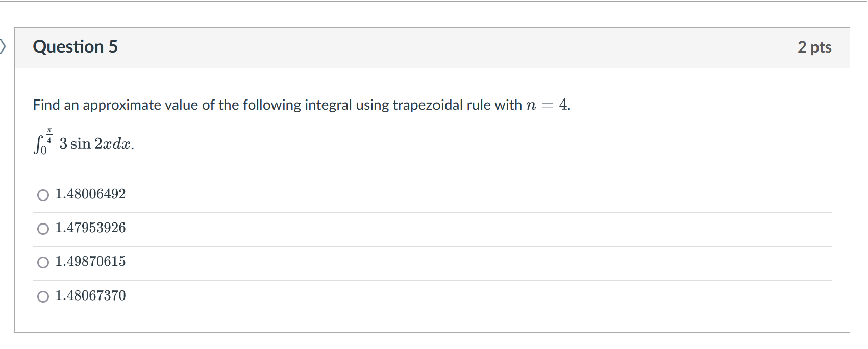868x349 pixels.
Task: Click the n = 4 math expression
Action: [547, 105]
